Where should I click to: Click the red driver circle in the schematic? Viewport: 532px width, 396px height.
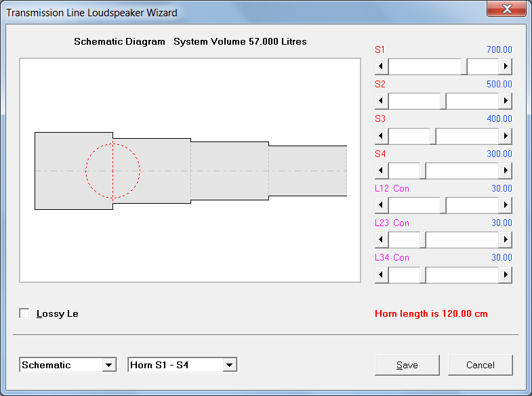(112, 171)
